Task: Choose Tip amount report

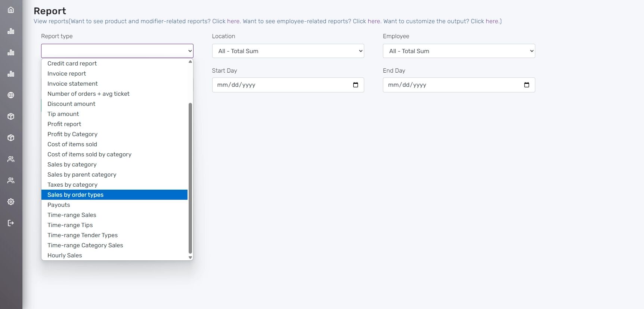Action: (x=114, y=114)
